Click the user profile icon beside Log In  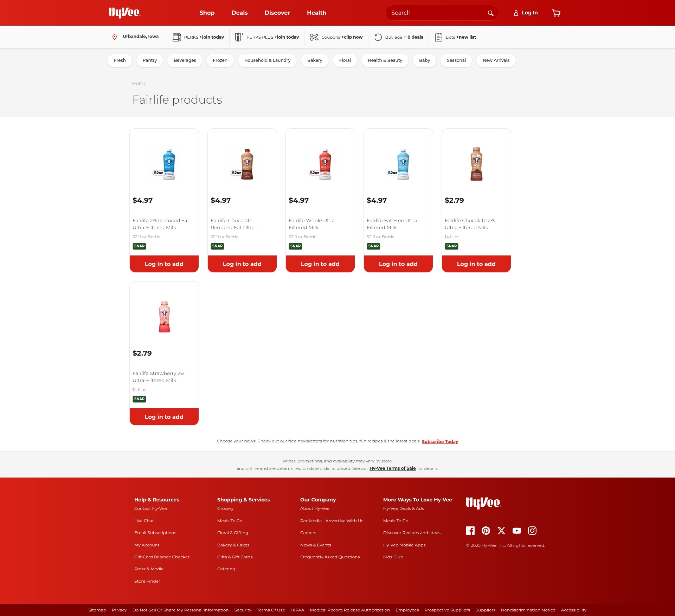(x=516, y=13)
